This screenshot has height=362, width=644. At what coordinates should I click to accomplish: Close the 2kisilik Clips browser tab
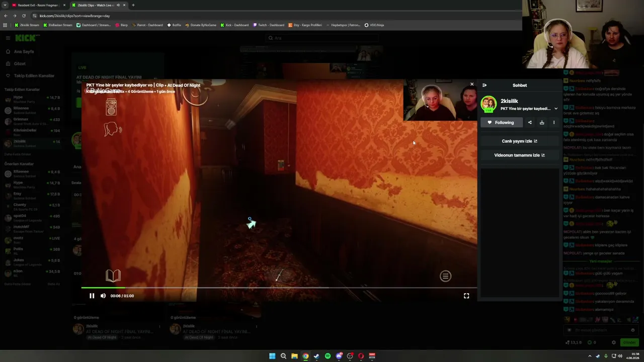click(x=124, y=5)
